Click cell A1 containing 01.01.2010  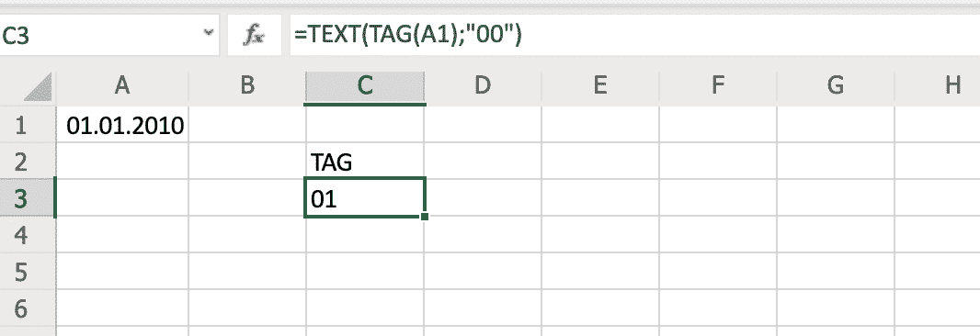point(122,125)
